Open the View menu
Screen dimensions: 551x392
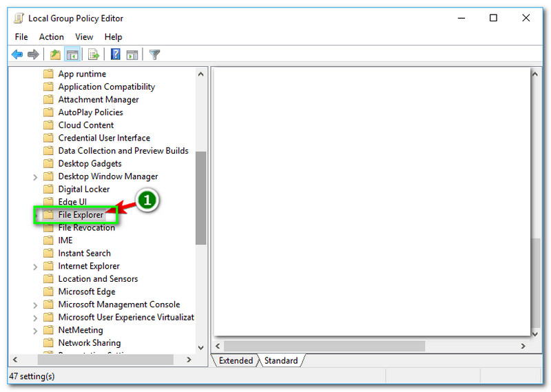click(84, 37)
